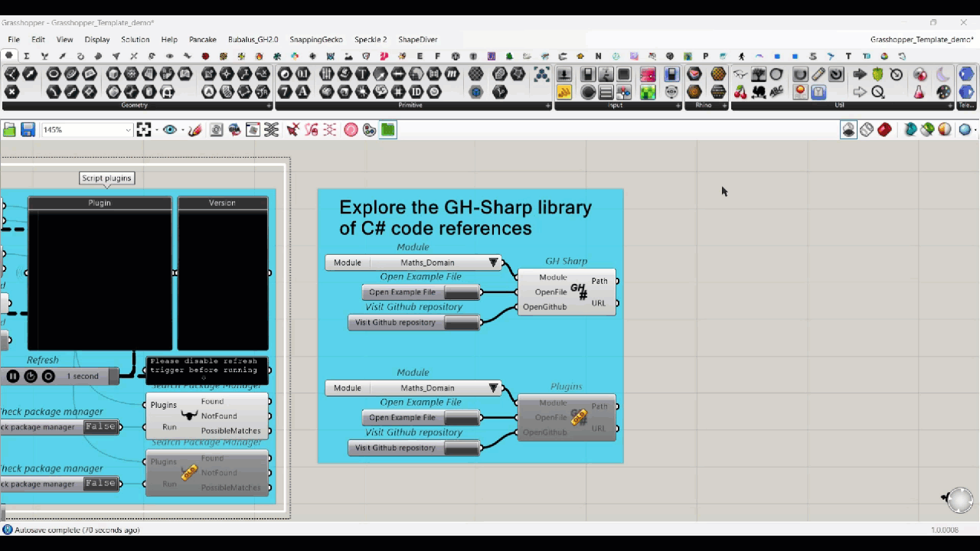
Task: Open the Display menu
Action: (97, 39)
